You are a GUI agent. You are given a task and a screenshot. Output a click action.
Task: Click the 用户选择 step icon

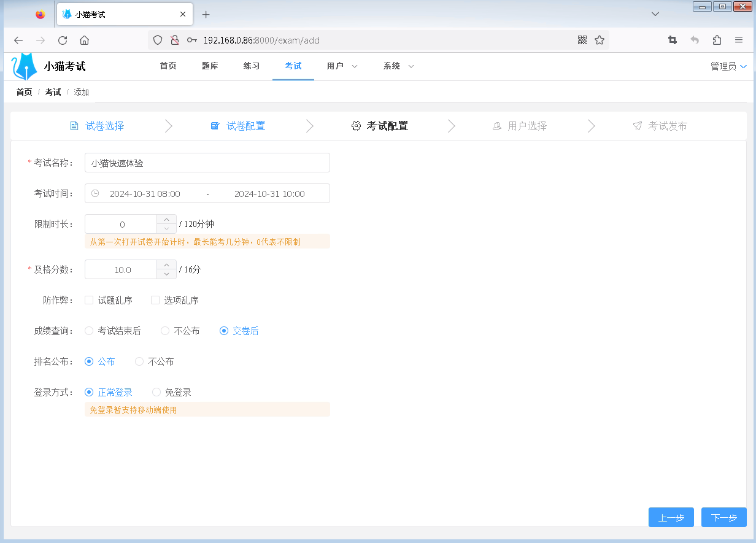(496, 125)
